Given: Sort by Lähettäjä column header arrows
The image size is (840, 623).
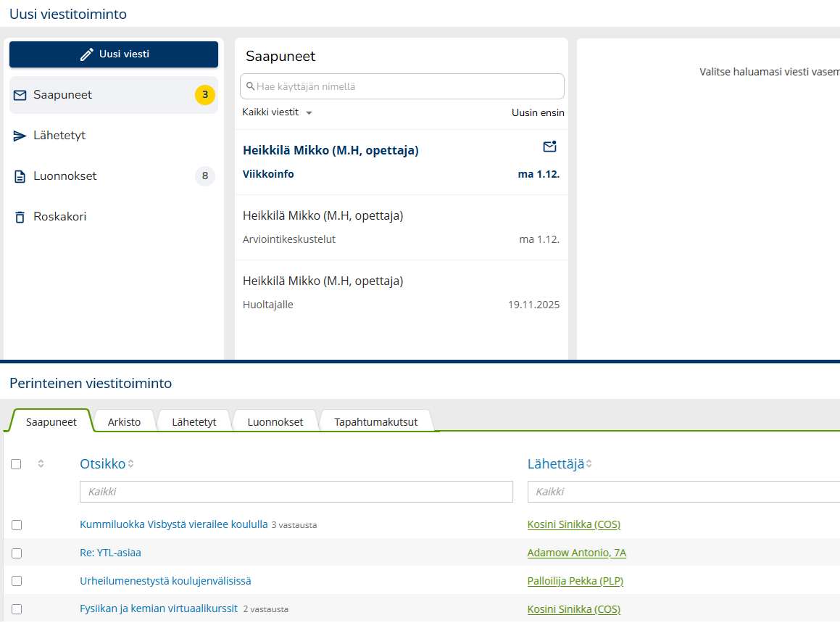Looking at the screenshot, I should click(589, 464).
